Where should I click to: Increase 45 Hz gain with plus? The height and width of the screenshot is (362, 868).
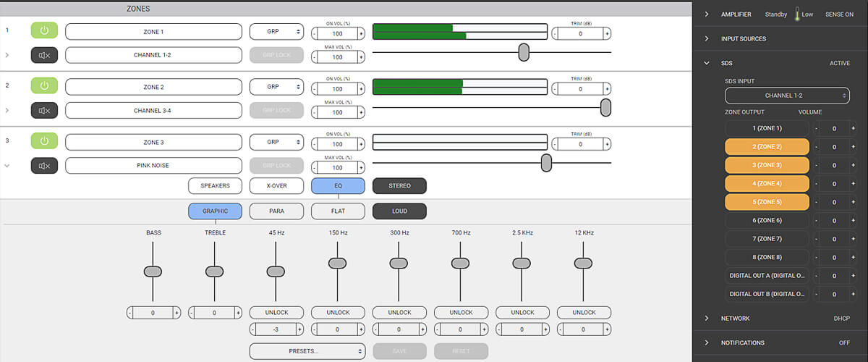coord(299,329)
